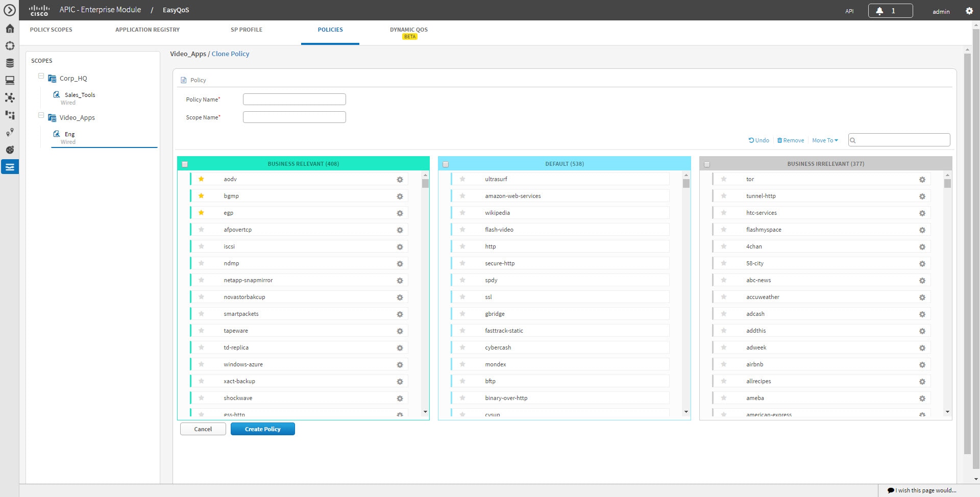Open the admin user menu
The image size is (980, 497).
[x=941, y=11]
